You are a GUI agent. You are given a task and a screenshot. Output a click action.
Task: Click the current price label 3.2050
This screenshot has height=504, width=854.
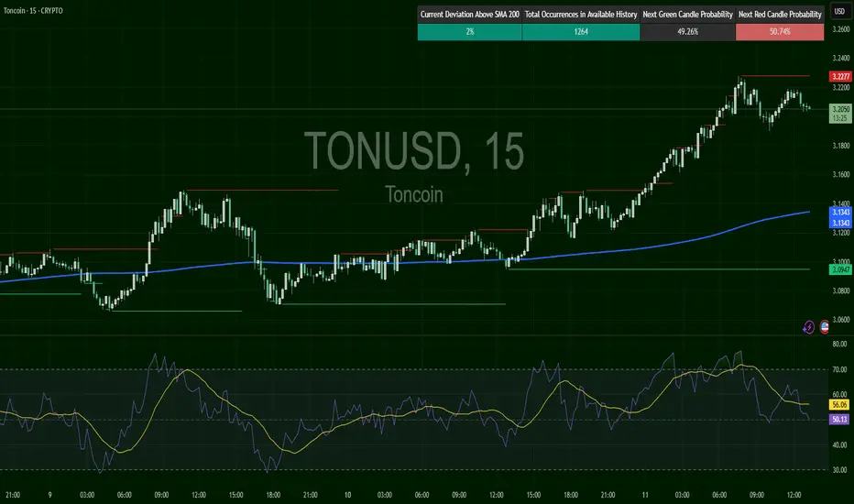pyautogui.click(x=840, y=109)
